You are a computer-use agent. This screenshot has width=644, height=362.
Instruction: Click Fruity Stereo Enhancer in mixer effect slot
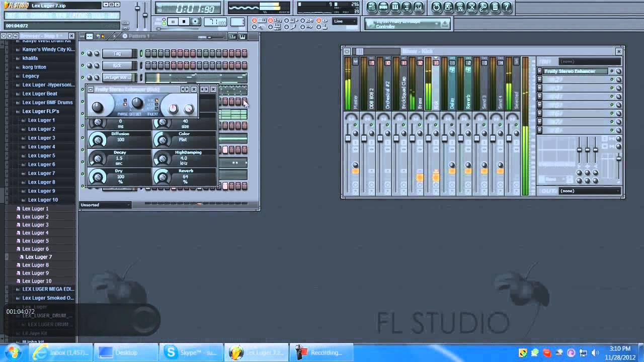576,71
